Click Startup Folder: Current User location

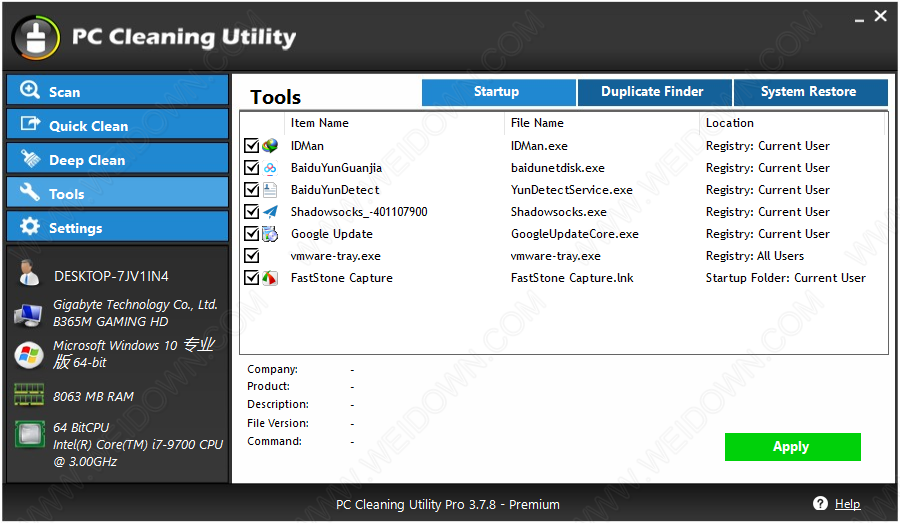coord(785,278)
